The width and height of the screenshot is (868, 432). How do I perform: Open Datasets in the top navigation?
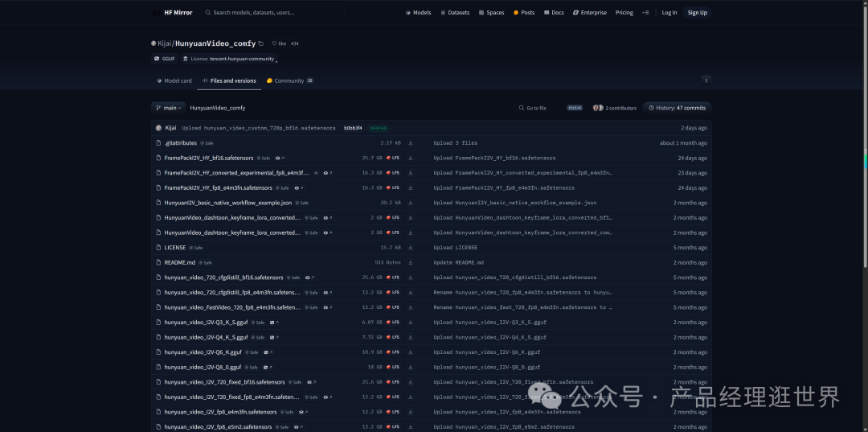coord(455,12)
